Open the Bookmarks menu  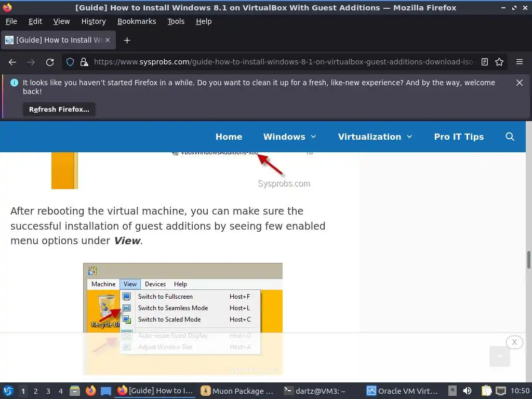(137, 21)
